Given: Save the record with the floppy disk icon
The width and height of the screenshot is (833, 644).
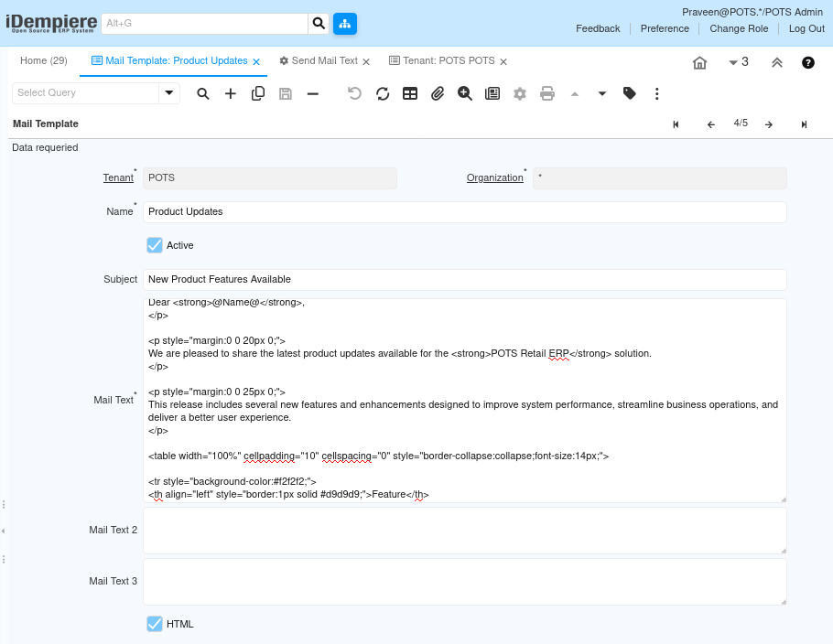Looking at the screenshot, I should (286, 94).
